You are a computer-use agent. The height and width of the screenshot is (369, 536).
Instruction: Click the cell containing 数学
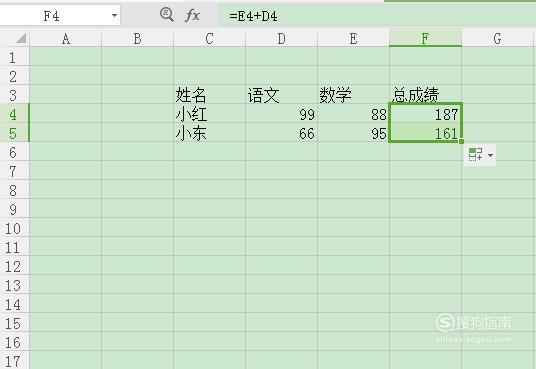[x=353, y=95]
